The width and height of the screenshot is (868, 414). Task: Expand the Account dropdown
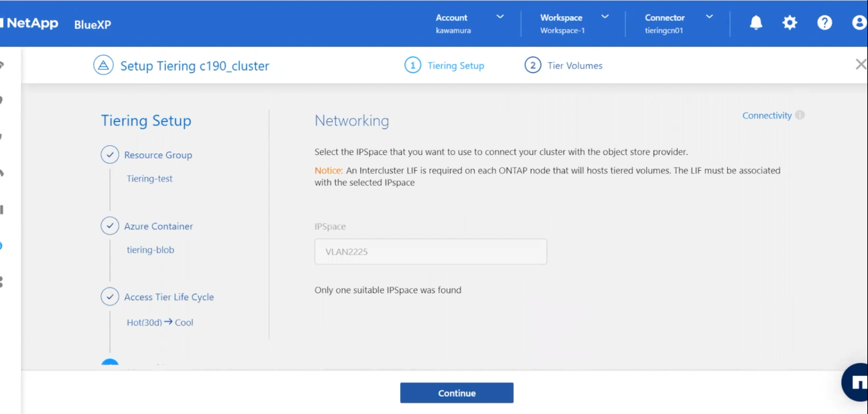500,17
